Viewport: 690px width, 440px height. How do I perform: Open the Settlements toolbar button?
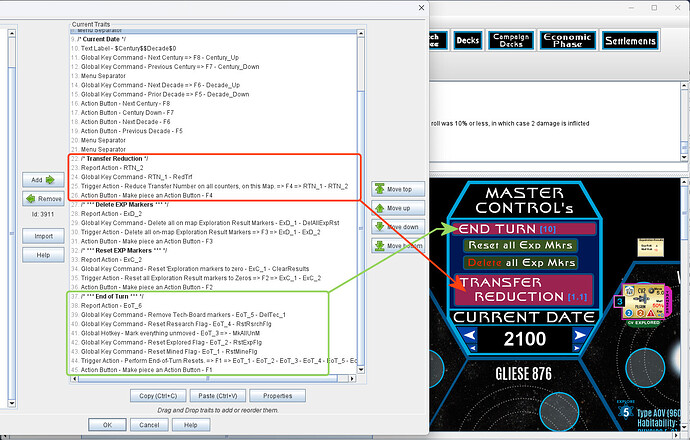point(630,41)
